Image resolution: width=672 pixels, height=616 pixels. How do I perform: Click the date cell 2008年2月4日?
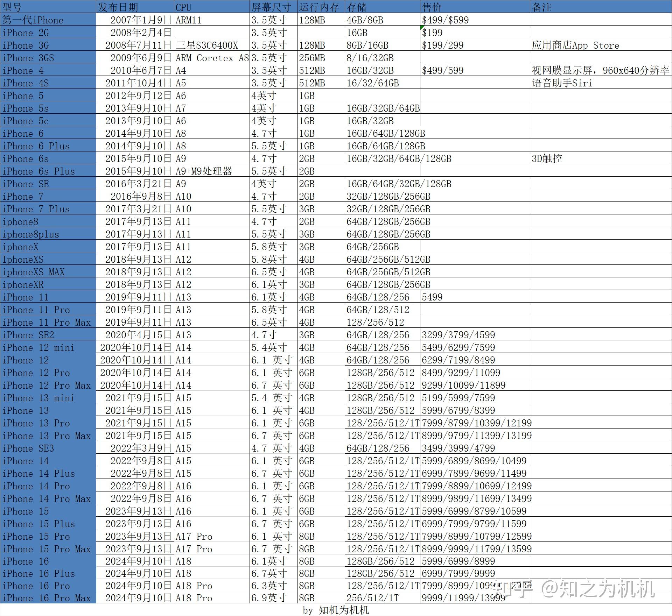[135, 33]
